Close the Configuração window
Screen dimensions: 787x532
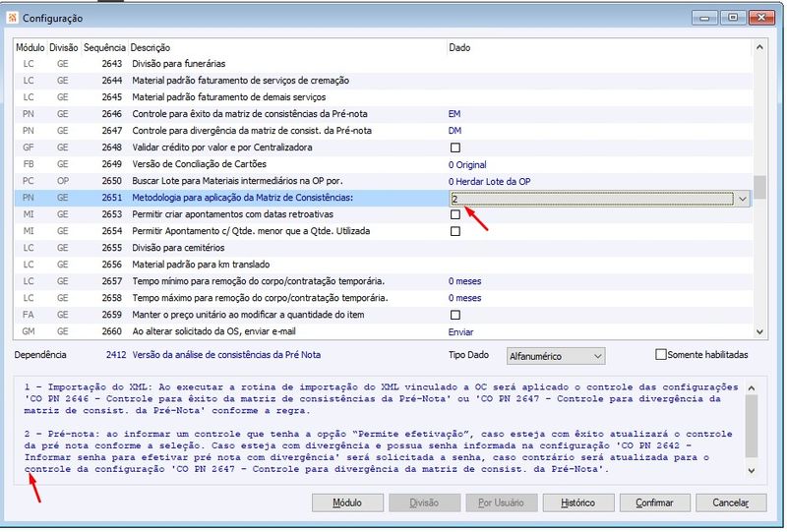(761, 18)
